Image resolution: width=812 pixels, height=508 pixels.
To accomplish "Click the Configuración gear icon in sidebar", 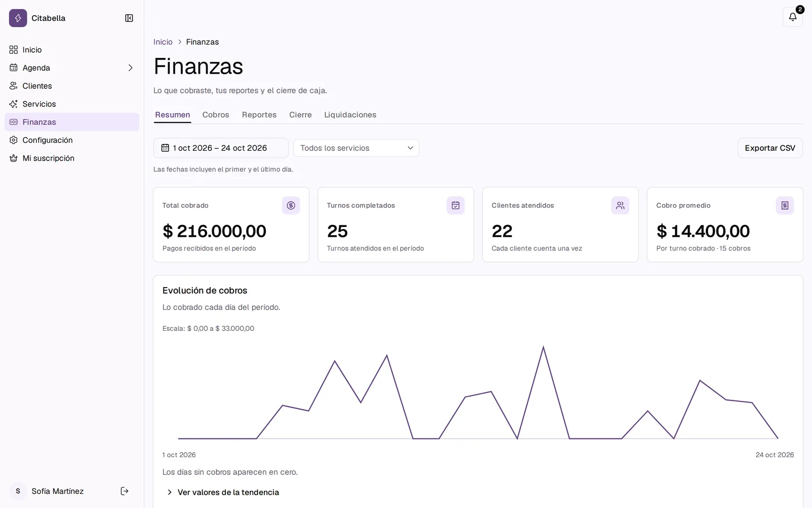I will 14,140.
